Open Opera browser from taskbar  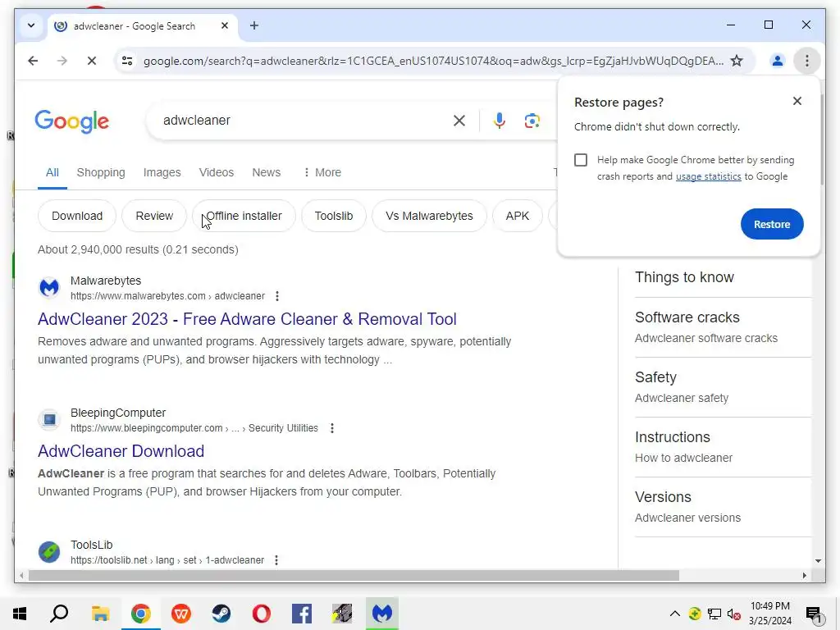[x=262, y=614]
